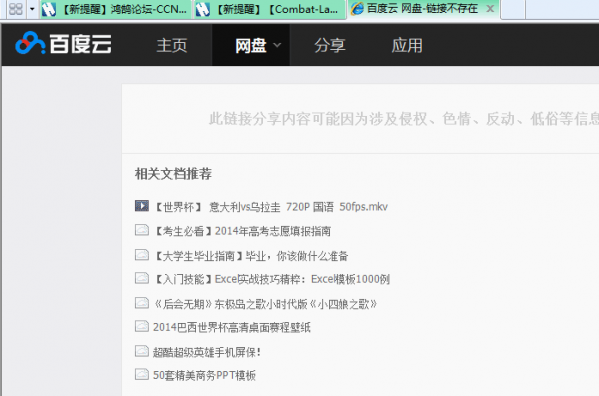The image size is (599, 396).
Task: Open the 意大利vs乌拉圭 720P mkv link
Action: 271,207
